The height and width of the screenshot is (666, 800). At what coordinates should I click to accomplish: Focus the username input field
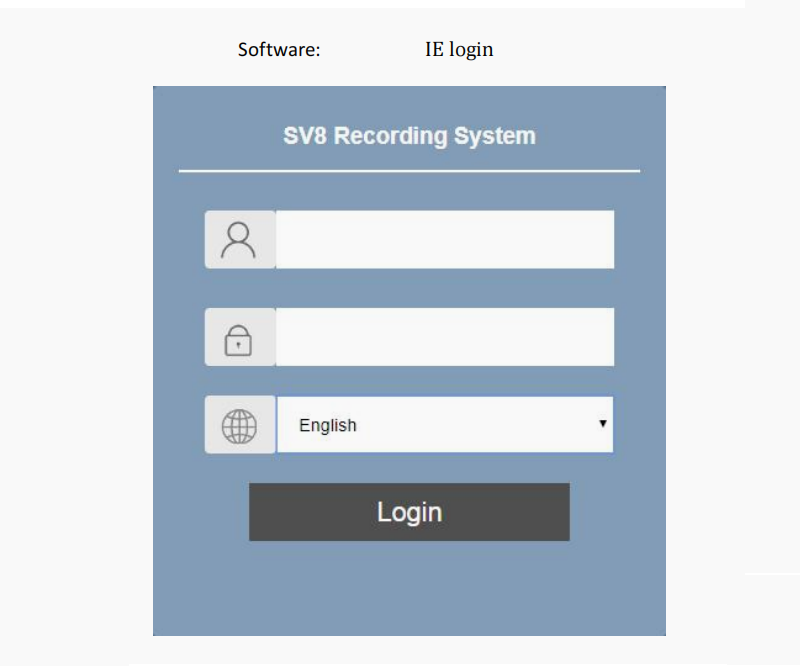pos(444,240)
